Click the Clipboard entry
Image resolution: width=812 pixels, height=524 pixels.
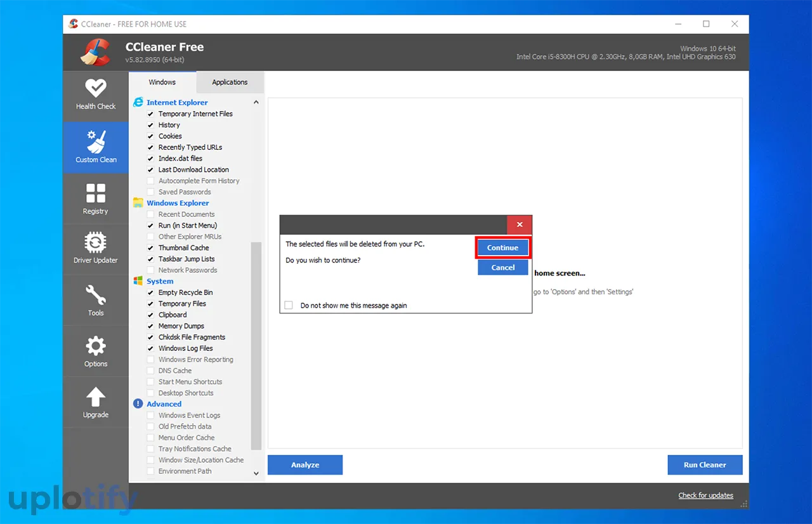(173, 315)
